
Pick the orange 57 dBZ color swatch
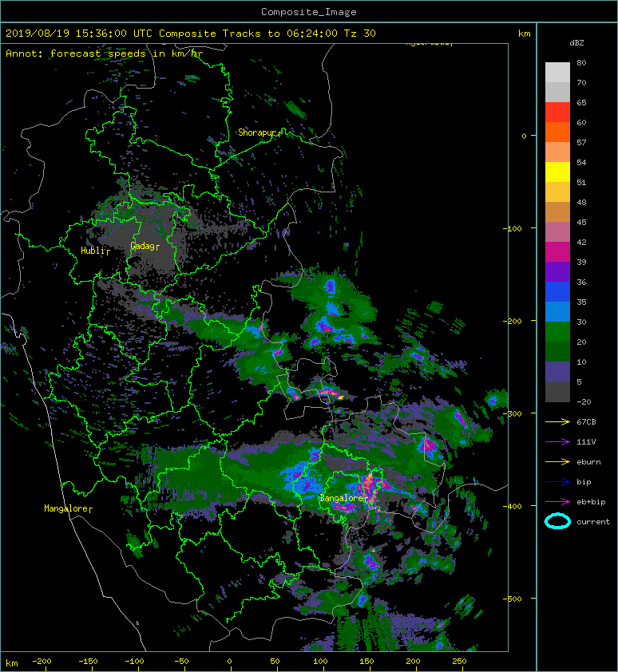pos(557,132)
